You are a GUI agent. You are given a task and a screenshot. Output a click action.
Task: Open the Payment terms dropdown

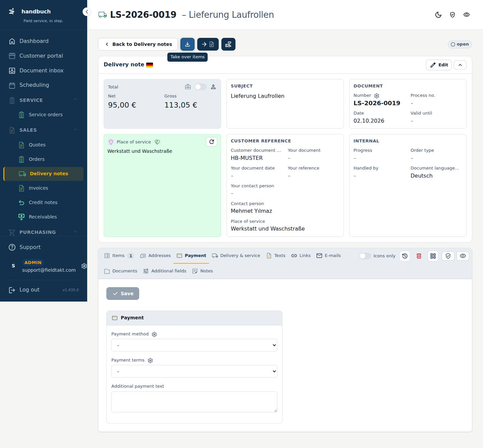click(x=194, y=371)
